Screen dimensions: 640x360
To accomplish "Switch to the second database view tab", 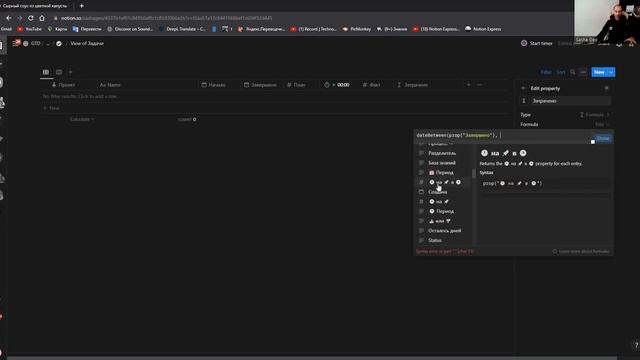I will tap(59, 72).
